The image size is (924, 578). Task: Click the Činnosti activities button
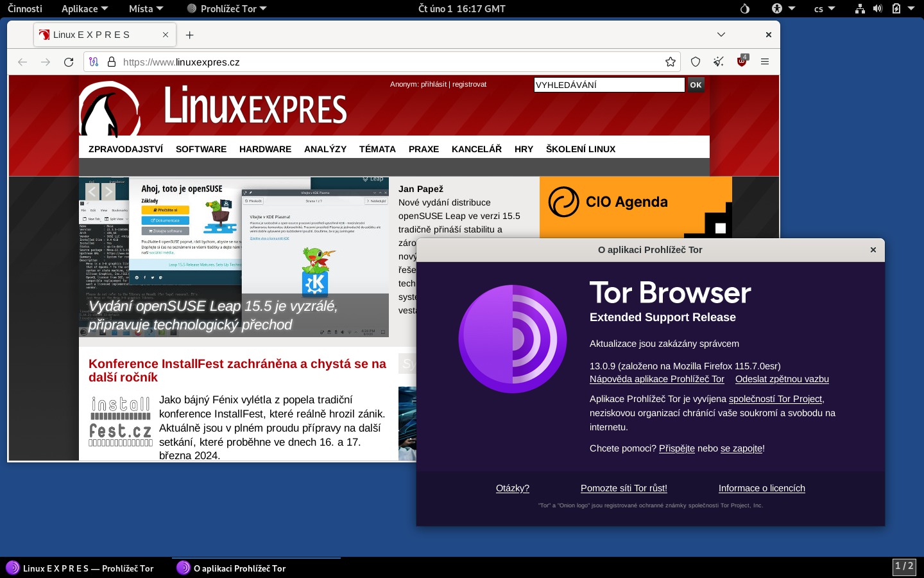point(25,9)
